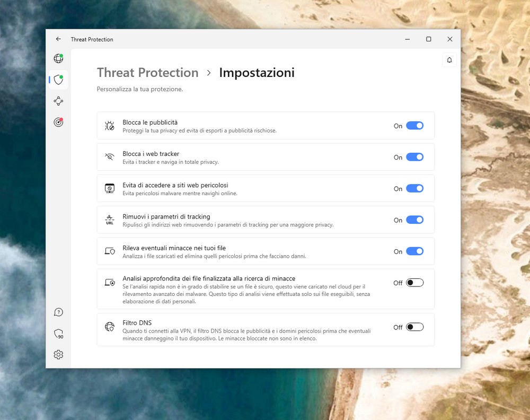
Task: Click the breadcrumb chevron separator
Action: [209, 73]
